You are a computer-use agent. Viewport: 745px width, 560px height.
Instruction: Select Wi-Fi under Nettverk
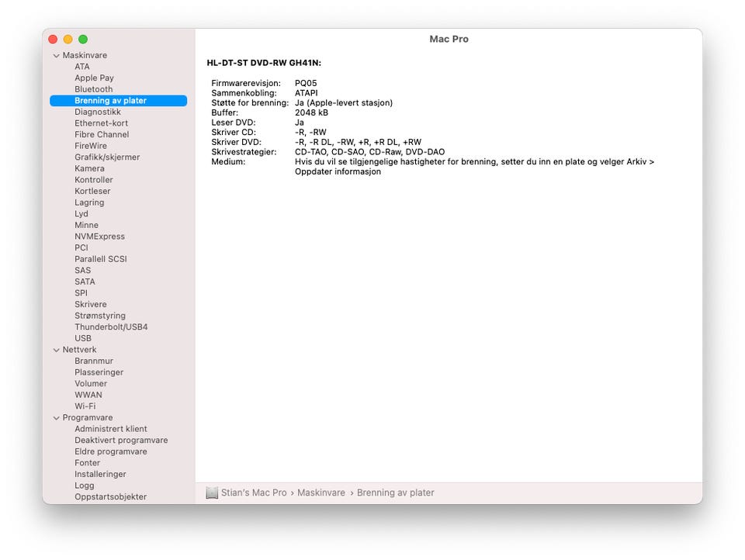click(x=85, y=406)
